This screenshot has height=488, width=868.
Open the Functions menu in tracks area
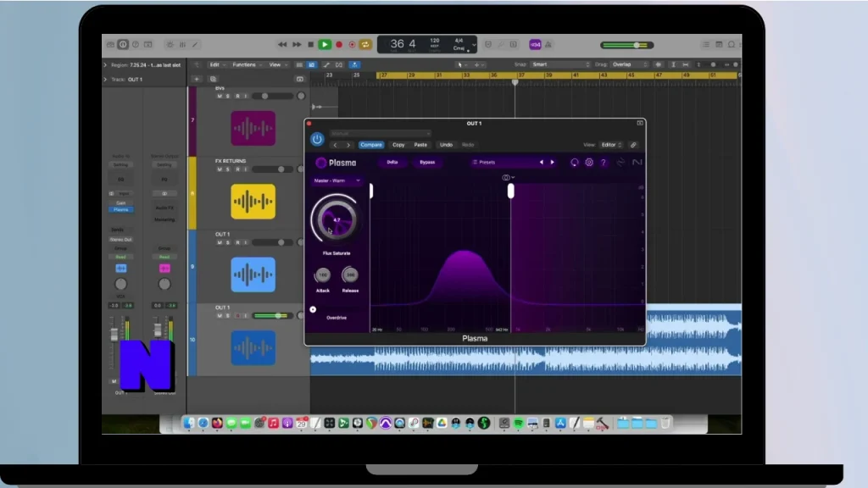pyautogui.click(x=246, y=64)
